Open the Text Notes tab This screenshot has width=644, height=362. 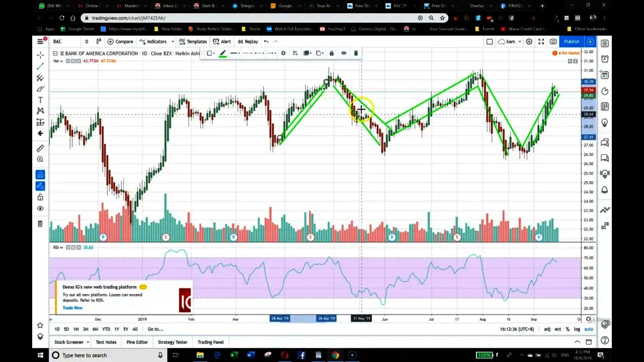106,342
